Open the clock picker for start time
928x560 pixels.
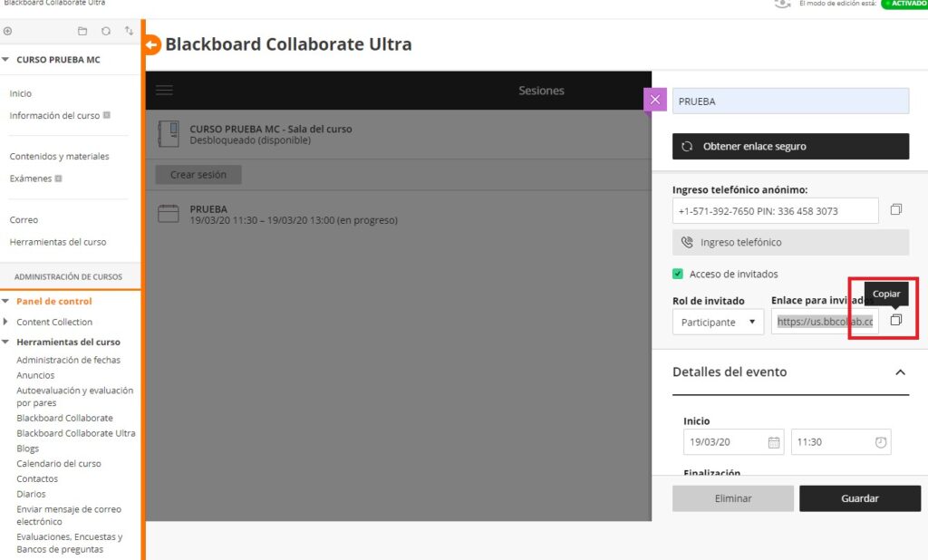click(880, 442)
